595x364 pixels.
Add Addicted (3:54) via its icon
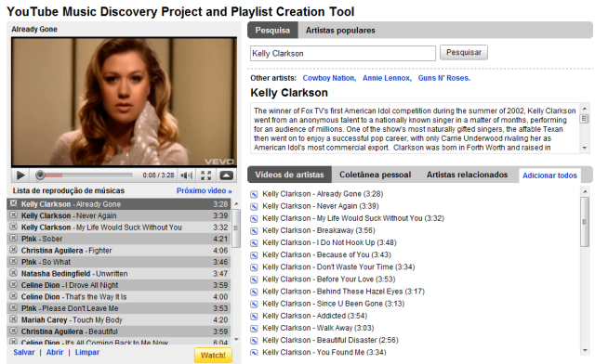[x=254, y=316]
